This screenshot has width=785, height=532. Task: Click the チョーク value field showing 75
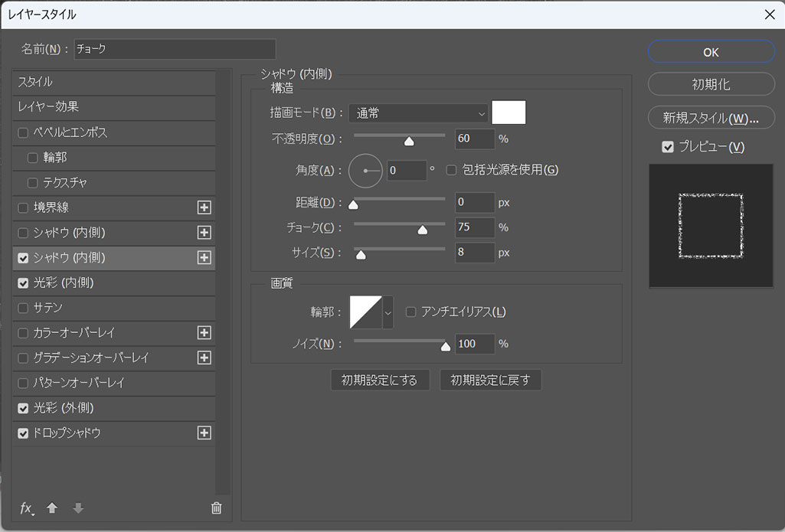[475, 227]
